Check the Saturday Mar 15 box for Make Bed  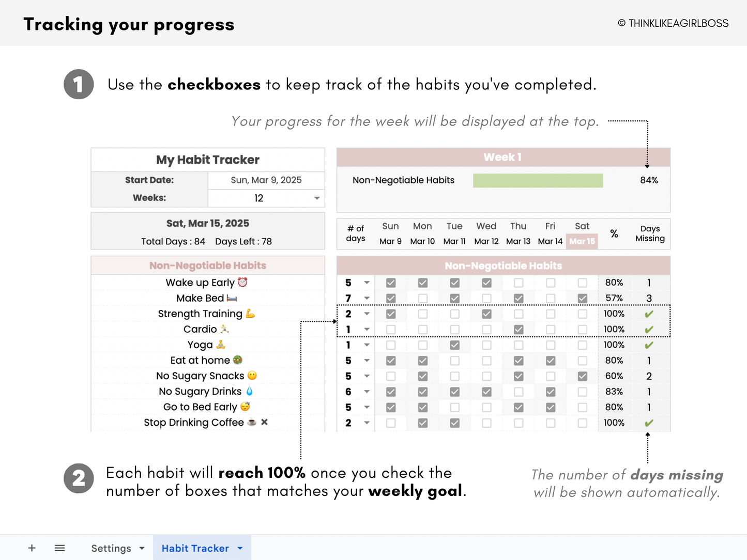pyautogui.click(x=582, y=298)
